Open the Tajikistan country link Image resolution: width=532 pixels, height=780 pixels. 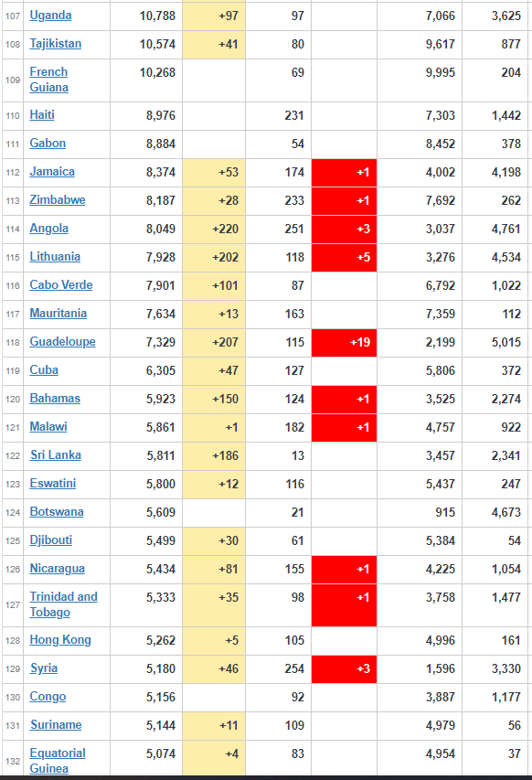coord(55,44)
